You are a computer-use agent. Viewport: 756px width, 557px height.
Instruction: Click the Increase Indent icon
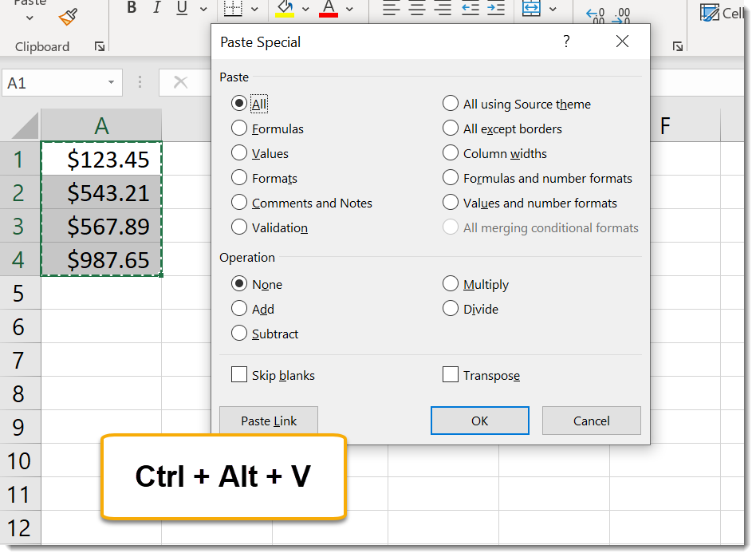[x=496, y=9]
